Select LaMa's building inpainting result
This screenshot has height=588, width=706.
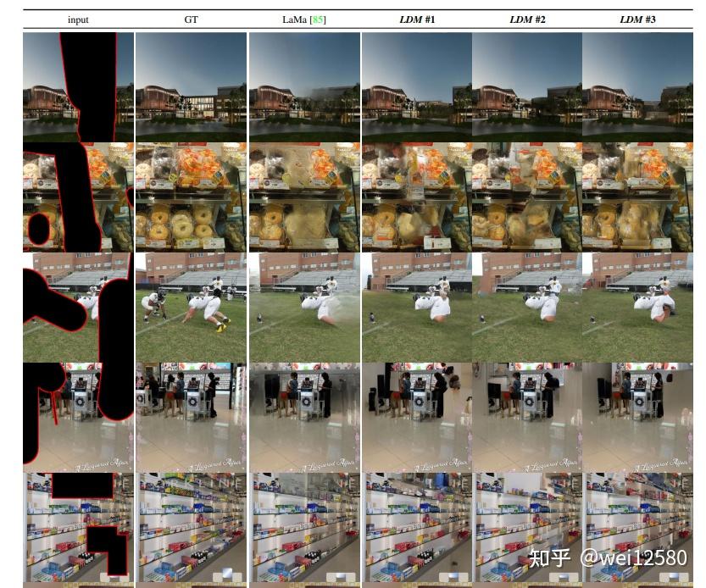303,87
